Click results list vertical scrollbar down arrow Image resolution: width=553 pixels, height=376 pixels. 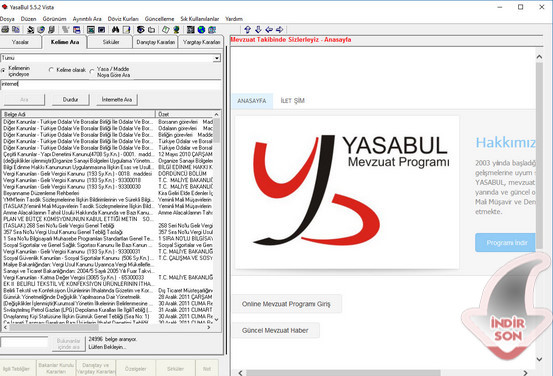217,320
